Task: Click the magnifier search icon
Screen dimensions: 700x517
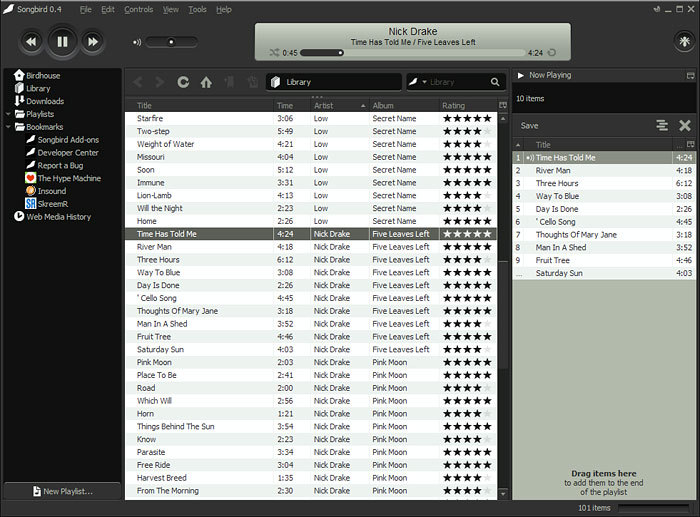Action: [495, 82]
